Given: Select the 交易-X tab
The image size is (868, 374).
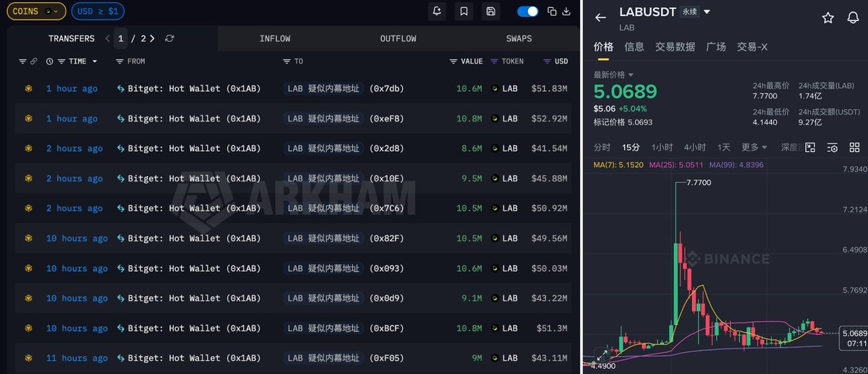Looking at the screenshot, I should [752, 47].
